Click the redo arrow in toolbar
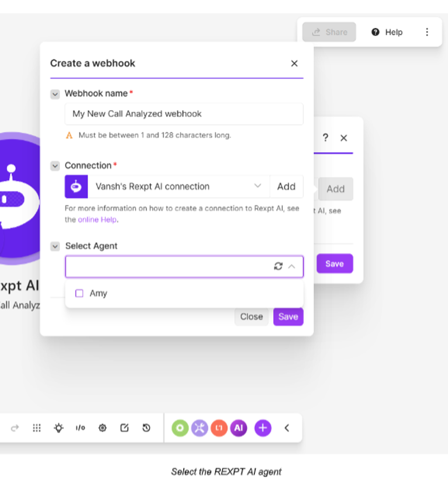 [x=15, y=428]
